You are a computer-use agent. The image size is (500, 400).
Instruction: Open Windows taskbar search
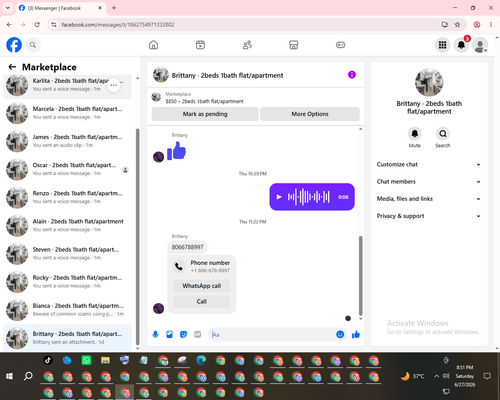(28, 376)
